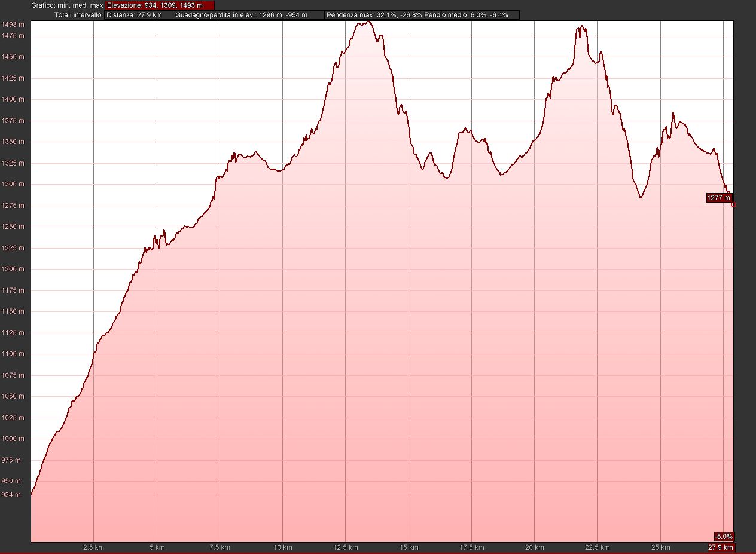Click the Distanza 27.9 km field
This screenshot has width=756, height=554.
click(139, 15)
